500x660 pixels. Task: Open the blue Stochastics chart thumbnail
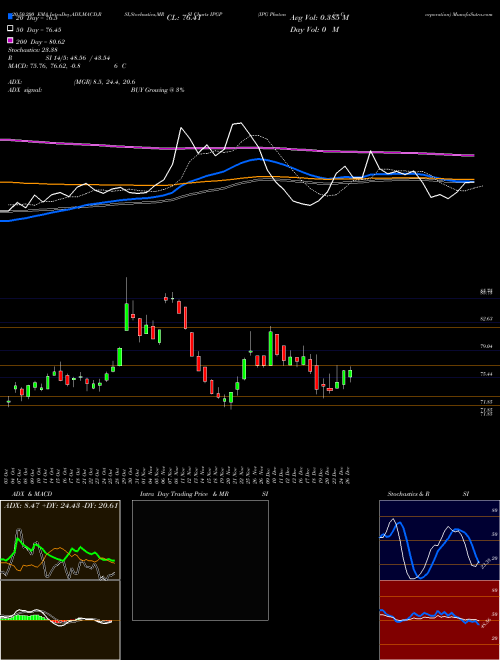click(439, 540)
